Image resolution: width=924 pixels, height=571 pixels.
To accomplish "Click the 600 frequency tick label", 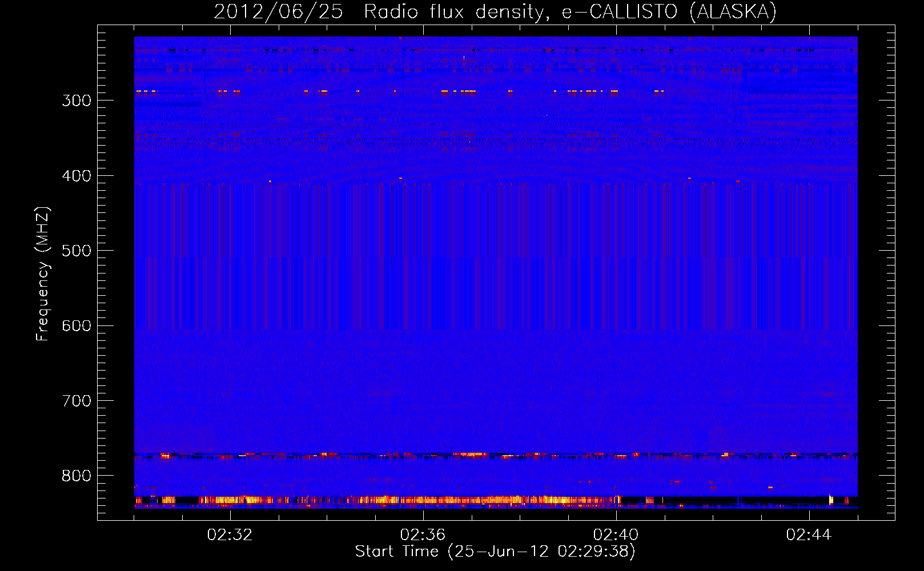I will (77, 326).
